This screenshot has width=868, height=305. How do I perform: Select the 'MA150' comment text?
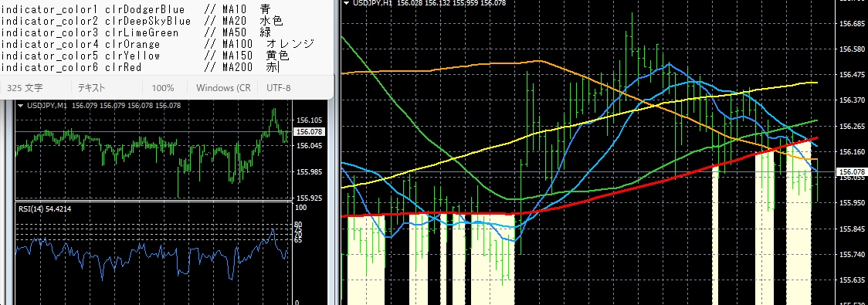238,56
